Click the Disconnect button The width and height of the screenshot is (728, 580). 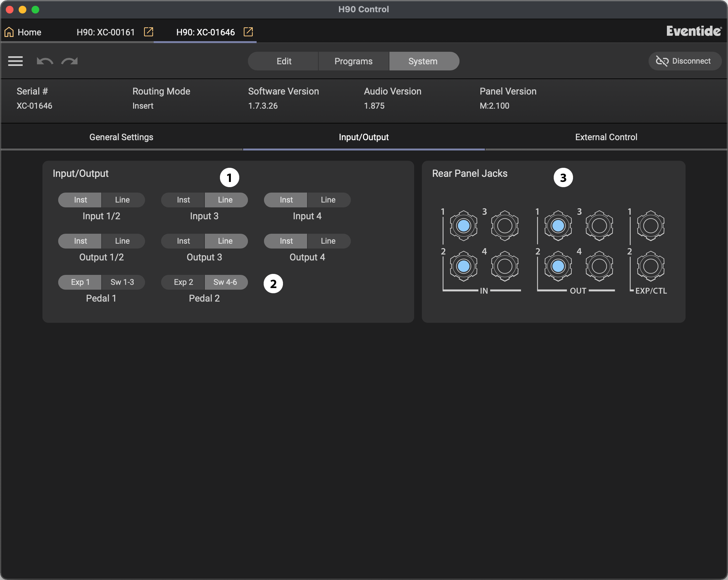(685, 61)
